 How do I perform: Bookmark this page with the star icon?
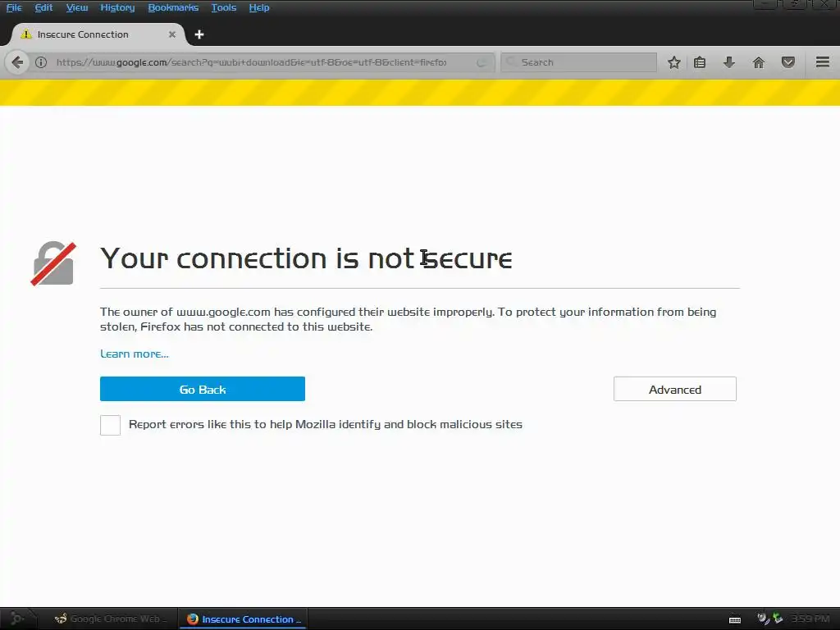pyautogui.click(x=674, y=62)
